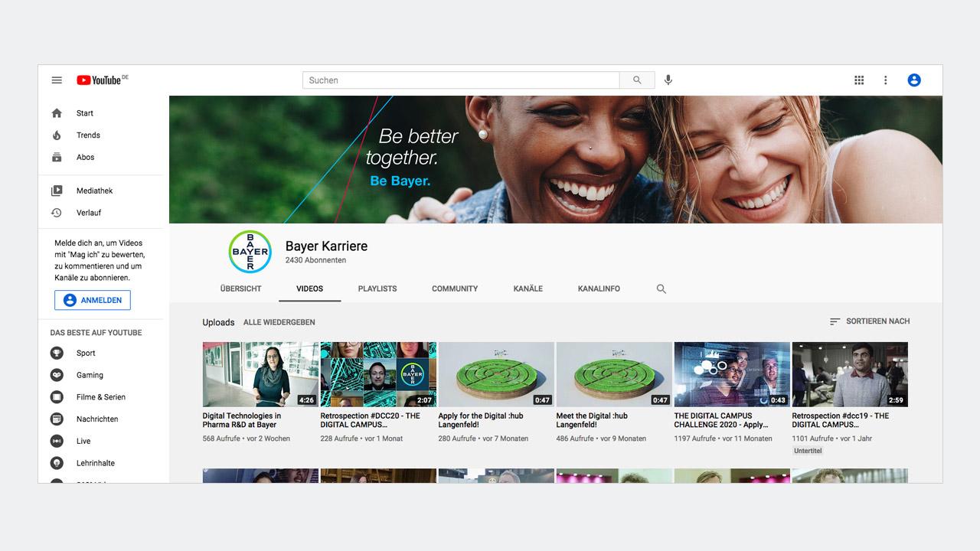Open the YouTube apps grid icon

click(859, 80)
